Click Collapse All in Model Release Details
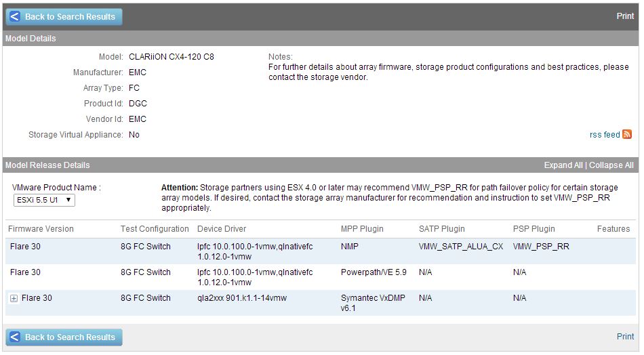The width and height of the screenshot is (644, 355). 611,165
